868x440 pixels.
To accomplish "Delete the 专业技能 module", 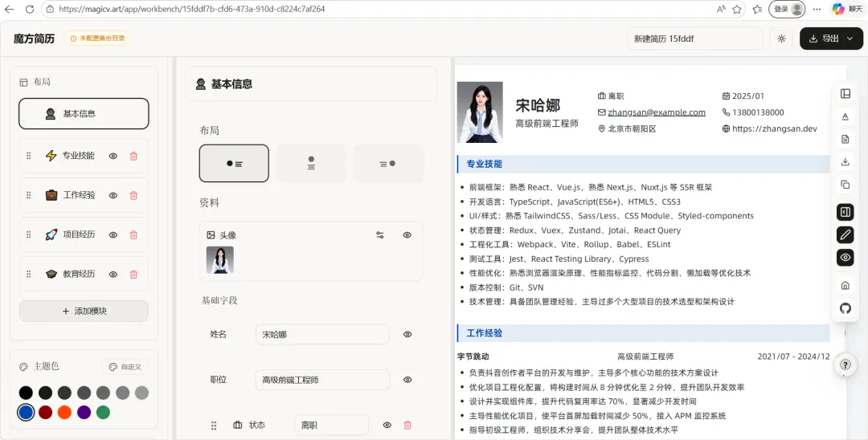I will [133, 156].
